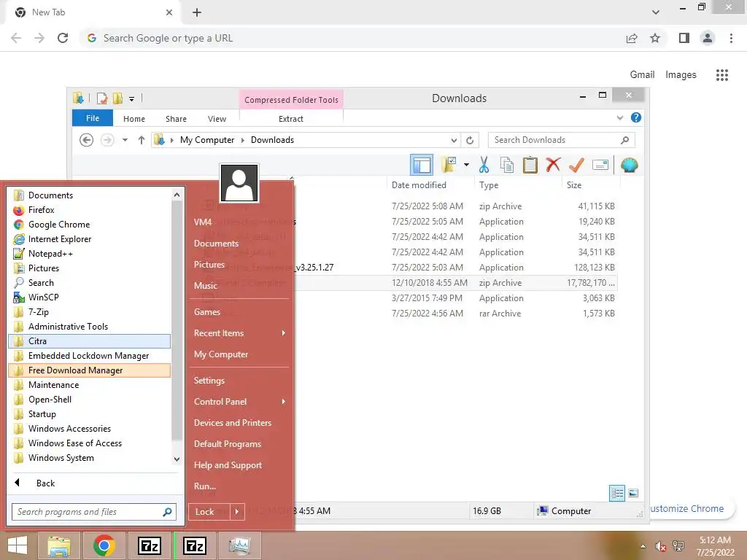
Task: Click the New Folder quick access icon
Action: click(117, 98)
